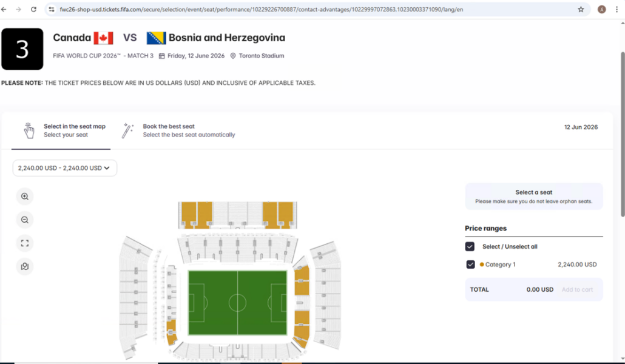Click the map location view icon

(x=25, y=266)
